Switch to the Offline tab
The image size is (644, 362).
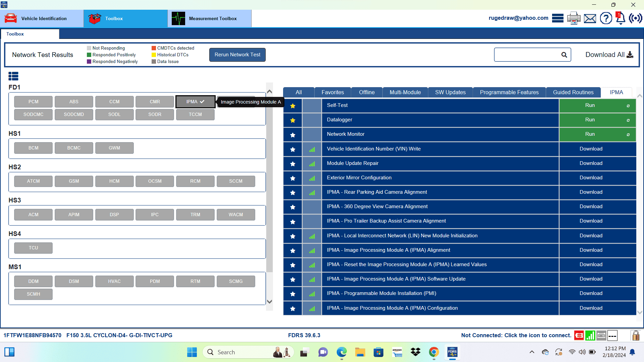click(367, 93)
